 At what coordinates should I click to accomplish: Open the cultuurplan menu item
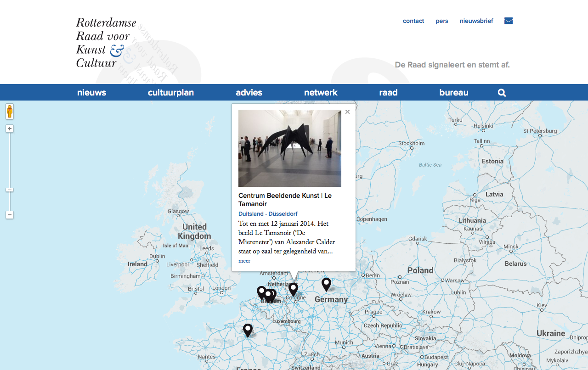[171, 93]
